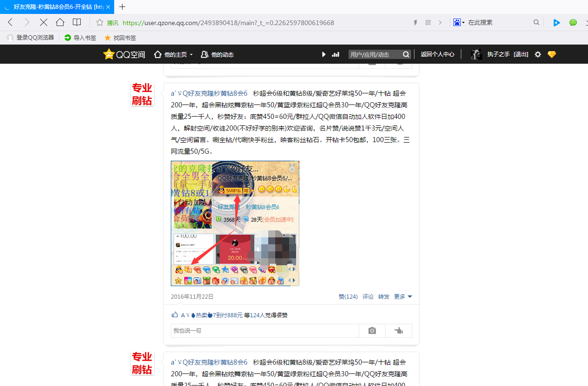The width and height of the screenshot is (588, 386).
Task: Click the 我也说一句 comment box
Action: 265,331
